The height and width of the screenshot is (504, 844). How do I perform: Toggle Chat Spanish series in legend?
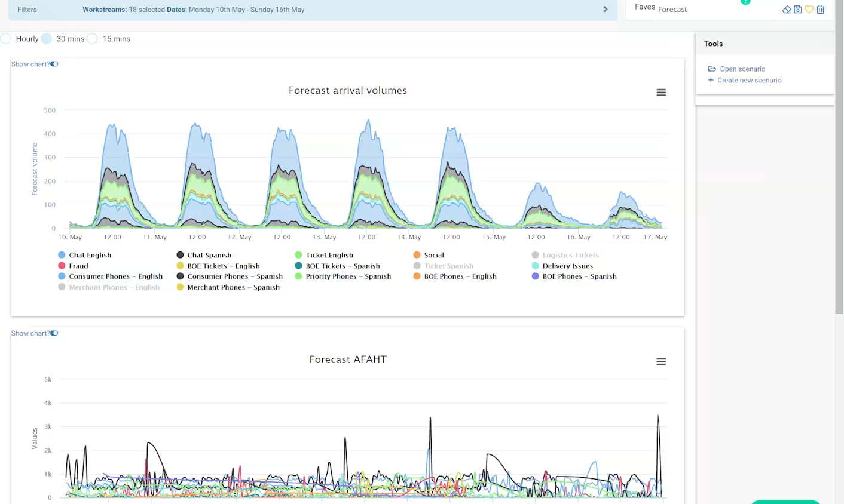pyautogui.click(x=204, y=255)
